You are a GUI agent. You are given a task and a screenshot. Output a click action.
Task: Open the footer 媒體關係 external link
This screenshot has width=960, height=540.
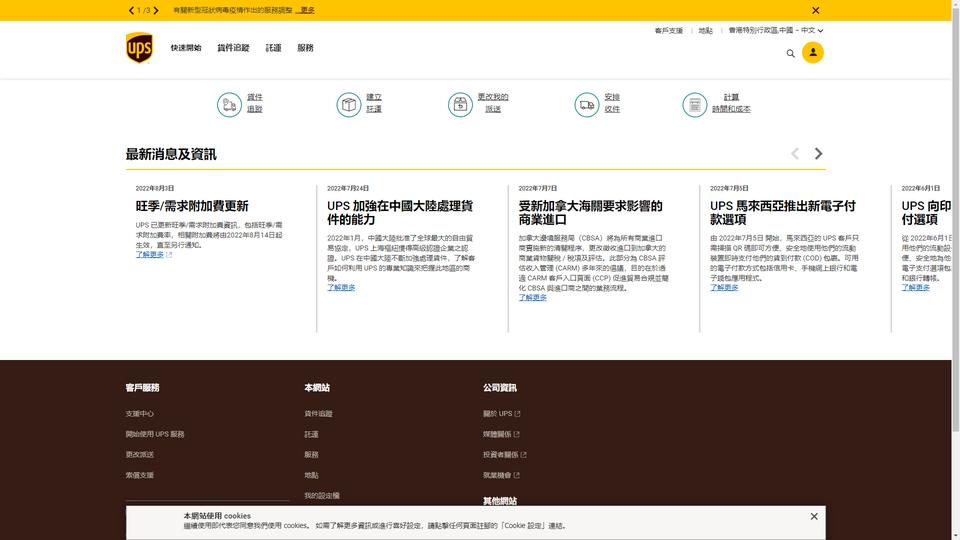(501, 434)
